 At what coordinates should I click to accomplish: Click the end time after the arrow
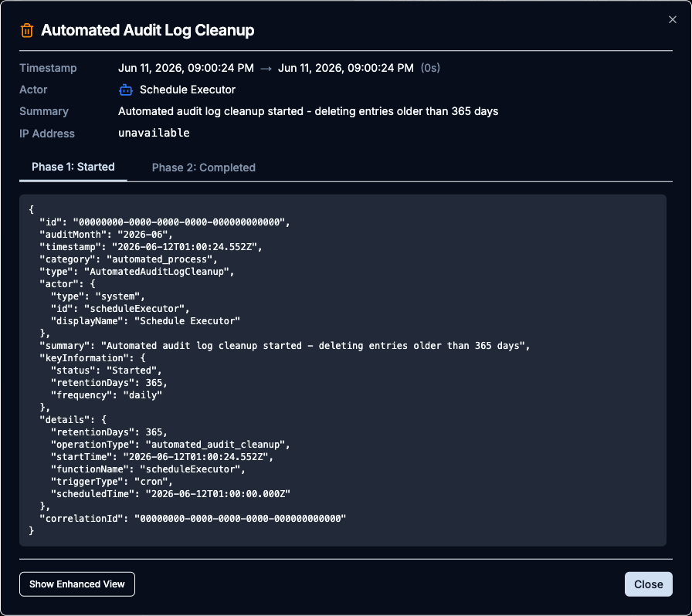pyautogui.click(x=345, y=68)
